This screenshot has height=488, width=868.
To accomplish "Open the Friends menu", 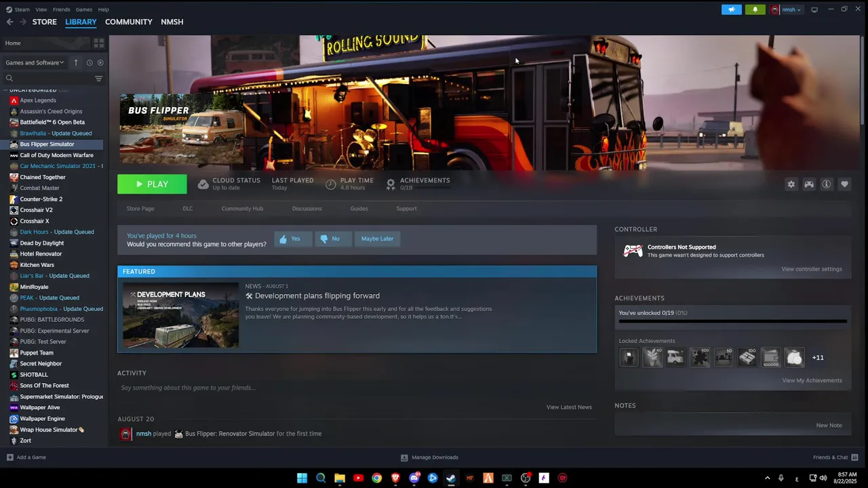I will pyautogui.click(x=61, y=9).
